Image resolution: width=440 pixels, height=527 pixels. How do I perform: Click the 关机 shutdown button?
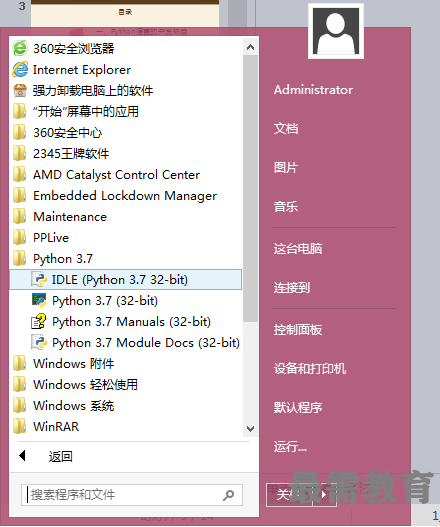coord(289,494)
